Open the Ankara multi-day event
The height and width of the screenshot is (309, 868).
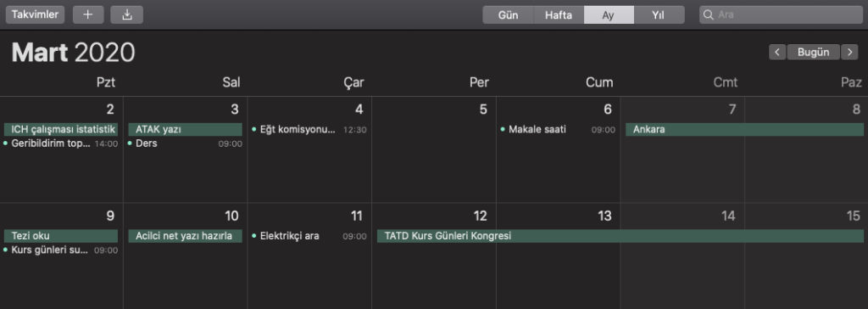click(744, 129)
